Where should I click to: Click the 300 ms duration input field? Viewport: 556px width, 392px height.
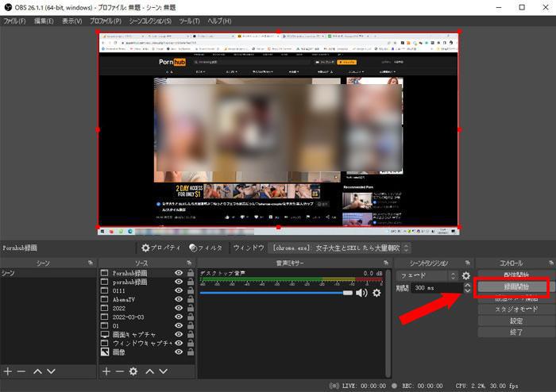pos(437,288)
